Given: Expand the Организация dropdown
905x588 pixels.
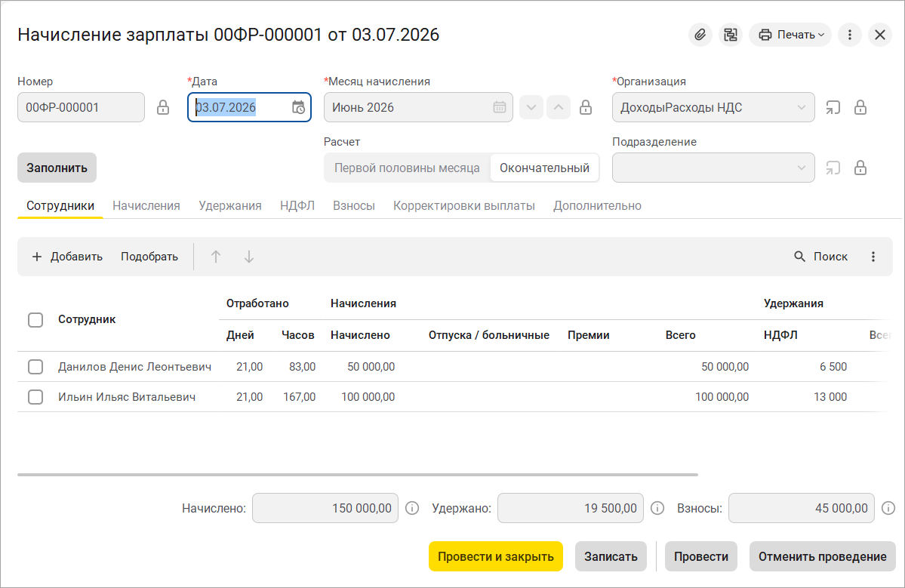Looking at the screenshot, I should click(801, 107).
